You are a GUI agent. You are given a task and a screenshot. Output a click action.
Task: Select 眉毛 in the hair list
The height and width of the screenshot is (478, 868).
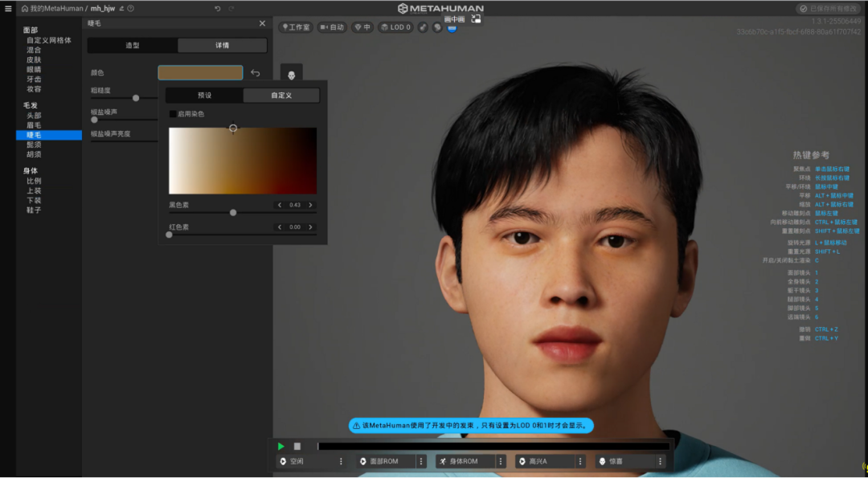(x=34, y=125)
